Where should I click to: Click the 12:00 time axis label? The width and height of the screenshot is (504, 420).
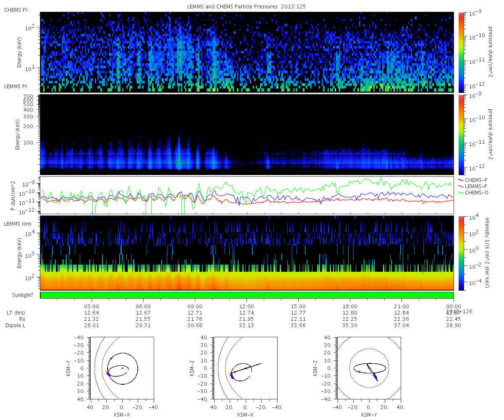point(247,306)
